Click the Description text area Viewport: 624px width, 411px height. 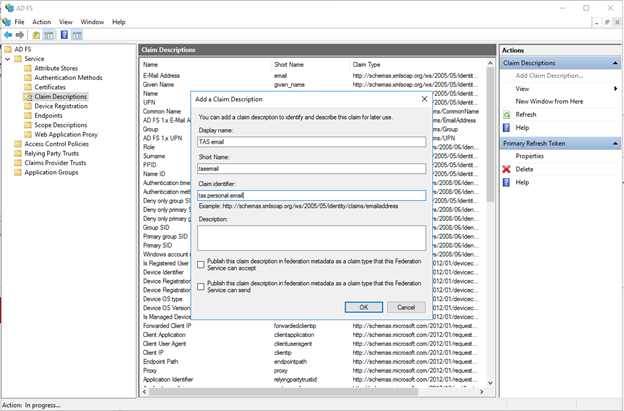tap(312, 238)
